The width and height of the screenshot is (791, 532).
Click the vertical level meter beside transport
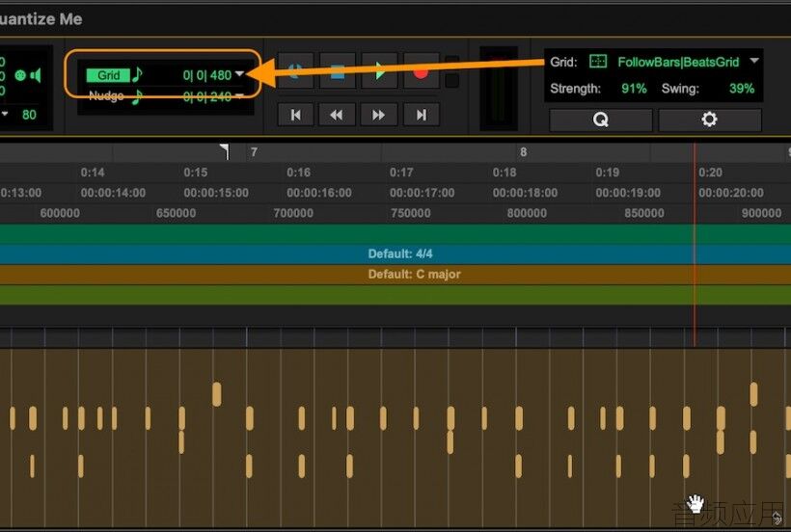coord(499,89)
